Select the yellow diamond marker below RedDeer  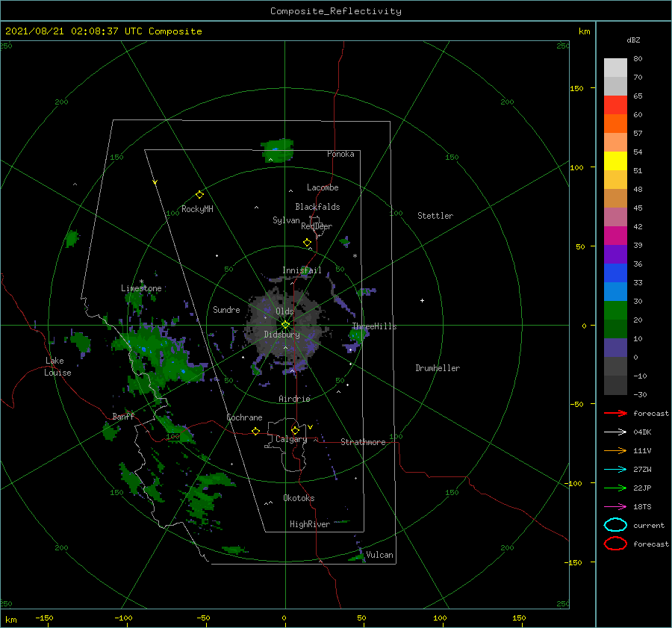pyautogui.click(x=307, y=243)
